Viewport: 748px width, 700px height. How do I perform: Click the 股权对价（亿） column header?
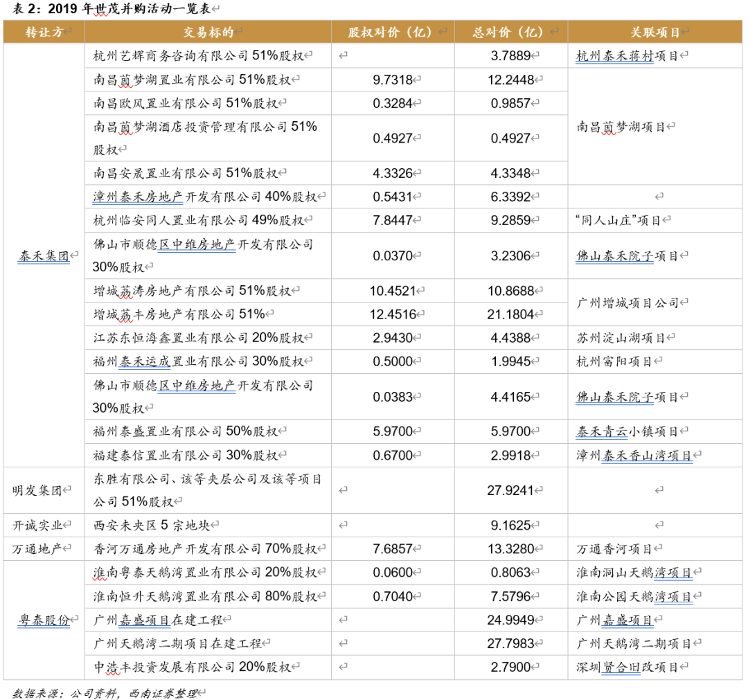[x=393, y=32]
